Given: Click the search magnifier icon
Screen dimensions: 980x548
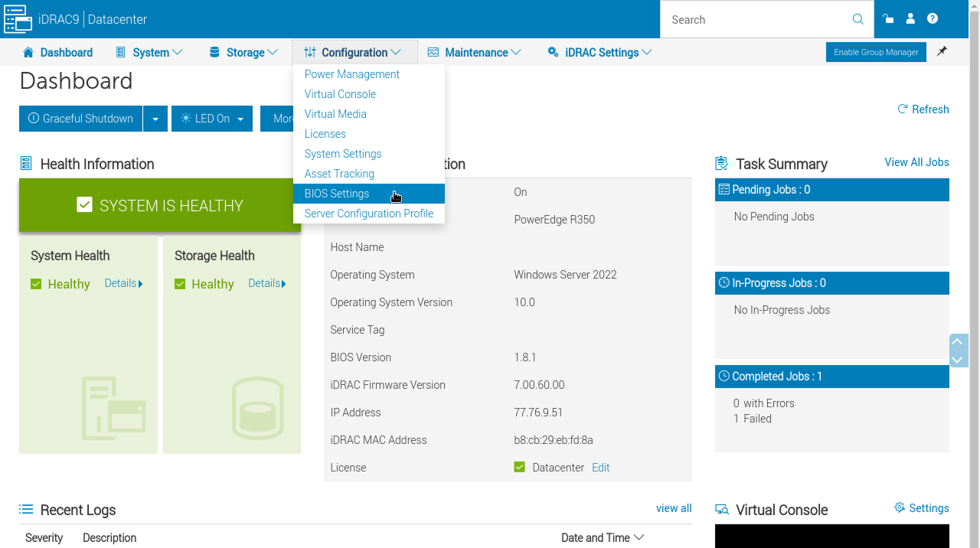Looking at the screenshot, I should (858, 19).
